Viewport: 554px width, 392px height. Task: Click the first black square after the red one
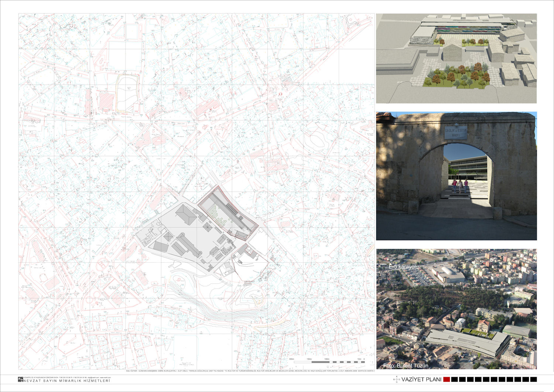coord(454,379)
